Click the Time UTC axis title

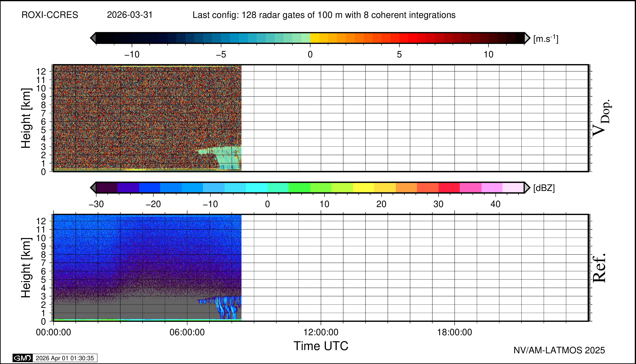pos(321,346)
